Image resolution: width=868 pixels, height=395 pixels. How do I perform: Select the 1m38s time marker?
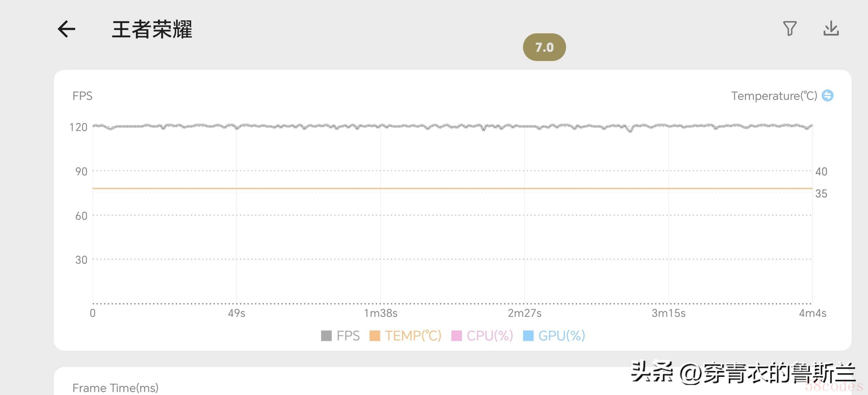click(381, 313)
